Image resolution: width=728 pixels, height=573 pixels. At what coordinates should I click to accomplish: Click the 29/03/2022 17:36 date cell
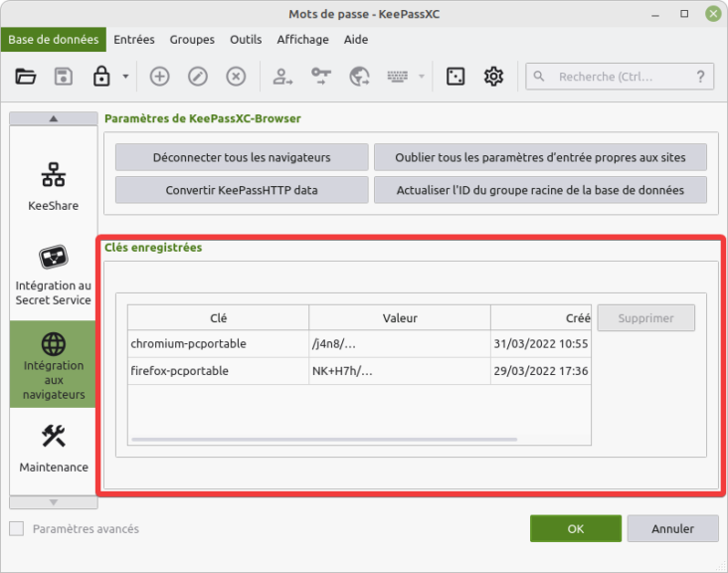(x=541, y=371)
